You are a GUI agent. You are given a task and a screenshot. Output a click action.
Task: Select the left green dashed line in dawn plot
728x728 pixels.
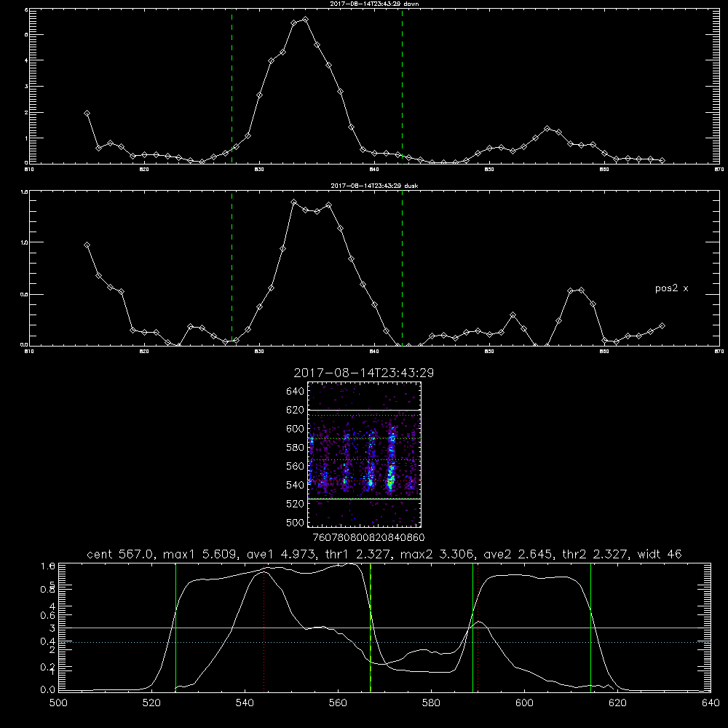232,86
